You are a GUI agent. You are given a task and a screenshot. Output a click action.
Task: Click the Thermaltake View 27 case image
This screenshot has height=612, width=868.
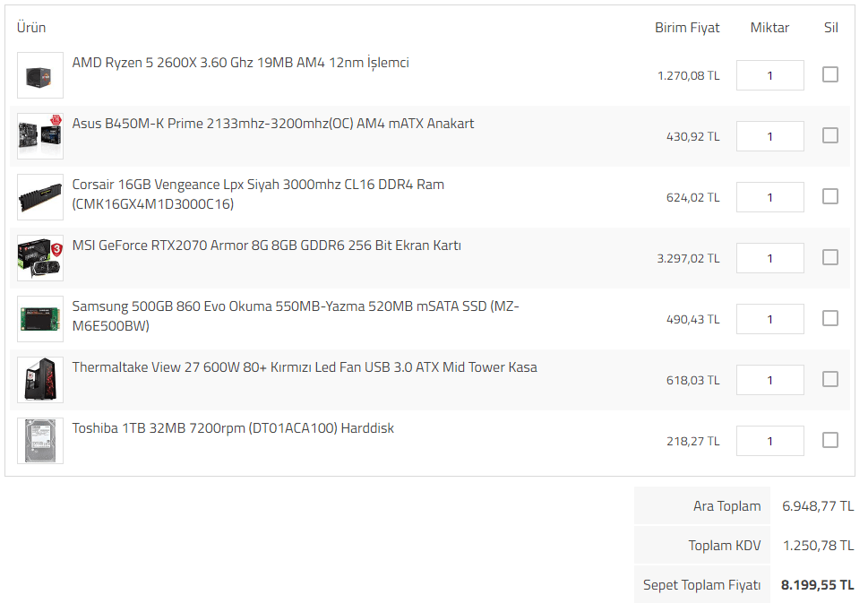(40, 380)
